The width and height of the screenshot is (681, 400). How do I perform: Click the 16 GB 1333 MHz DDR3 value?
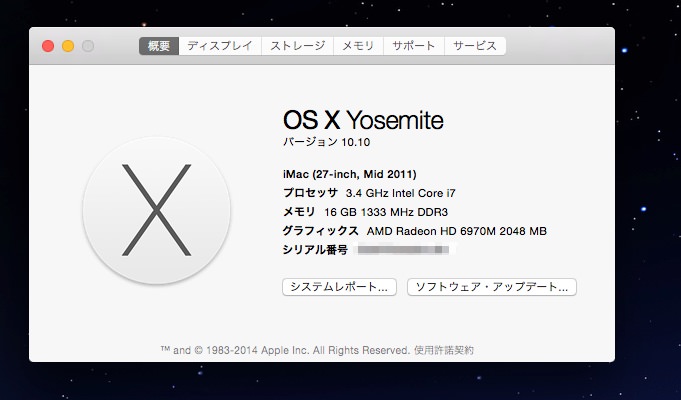coord(386,212)
